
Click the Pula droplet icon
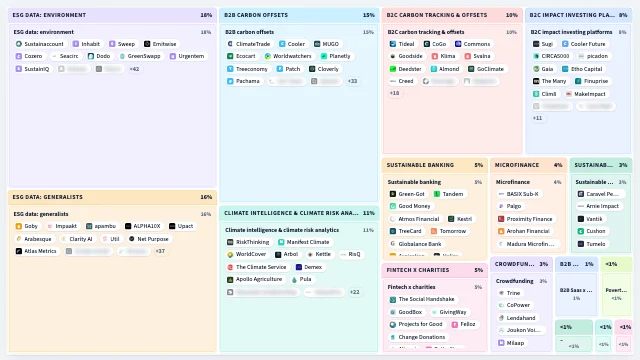tap(294, 280)
